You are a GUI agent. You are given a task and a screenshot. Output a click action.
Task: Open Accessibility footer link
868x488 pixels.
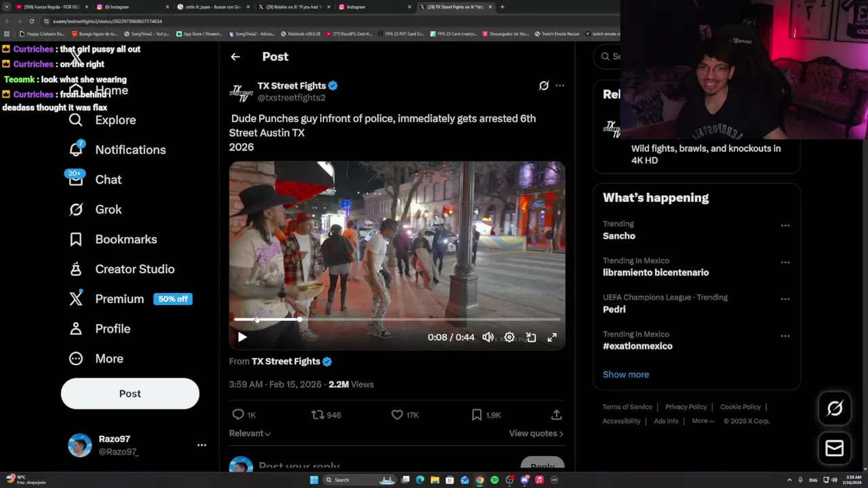click(621, 421)
